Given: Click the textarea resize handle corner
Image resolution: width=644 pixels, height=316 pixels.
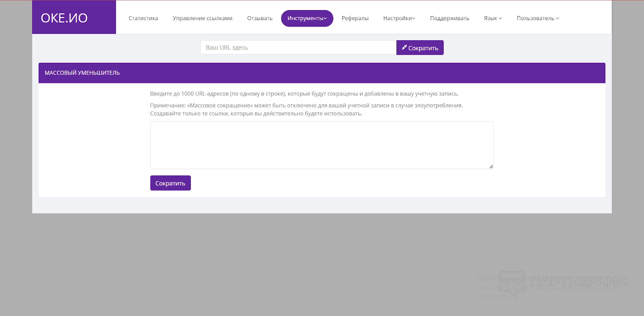Looking at the screenshot, I should pos(491,166).
